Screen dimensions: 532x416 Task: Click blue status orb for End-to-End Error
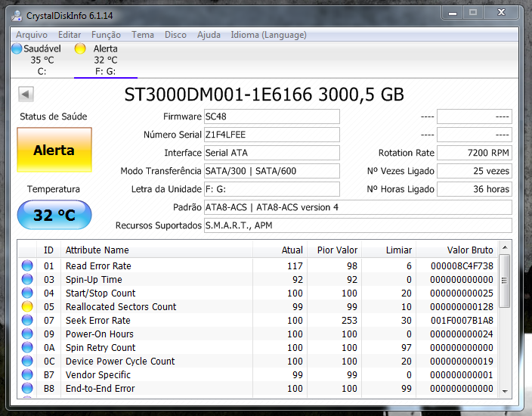[x=27, y=388]
